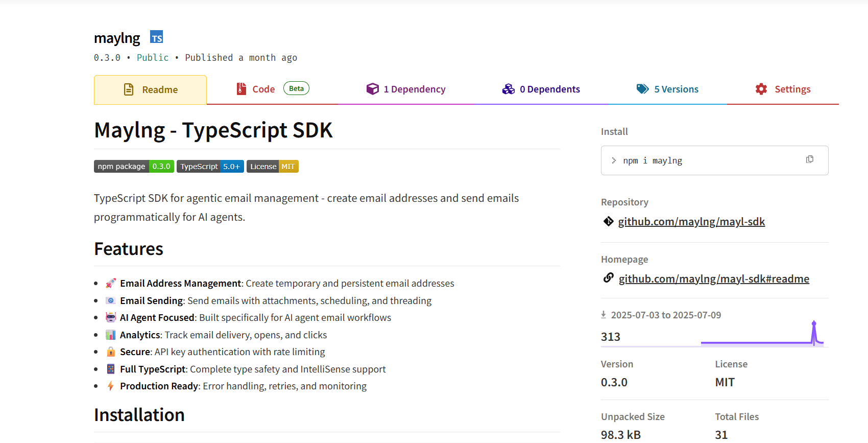The height and width of the screenshot is (443, 868).
Task: Click the weekly downloads sparkline chart
Action: 762,335
